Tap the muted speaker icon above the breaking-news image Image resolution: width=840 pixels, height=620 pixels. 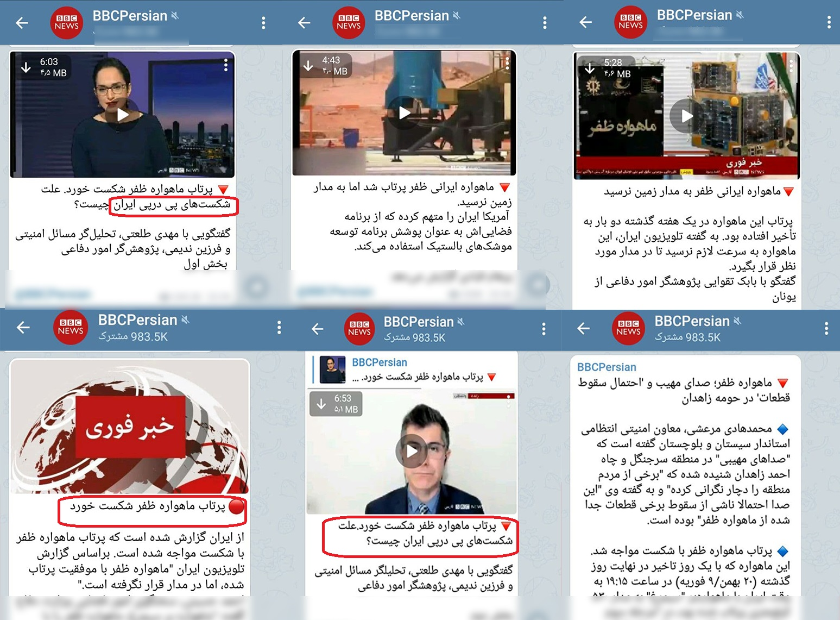click(185, 320)
